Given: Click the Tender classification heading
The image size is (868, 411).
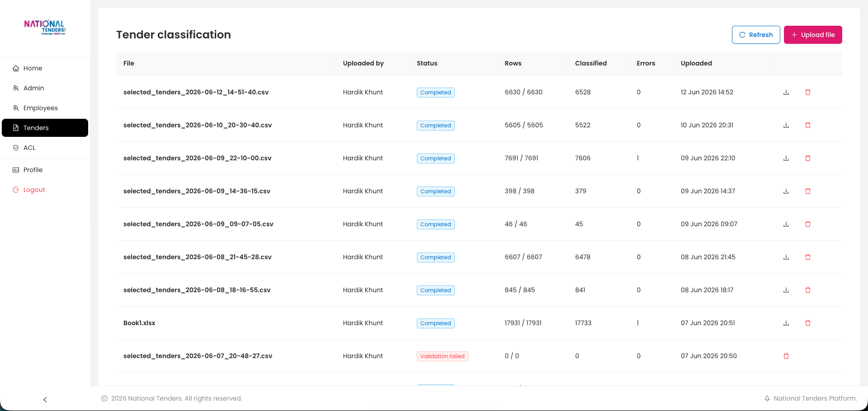Looking at the screenshot, I should tap(174, 35).
